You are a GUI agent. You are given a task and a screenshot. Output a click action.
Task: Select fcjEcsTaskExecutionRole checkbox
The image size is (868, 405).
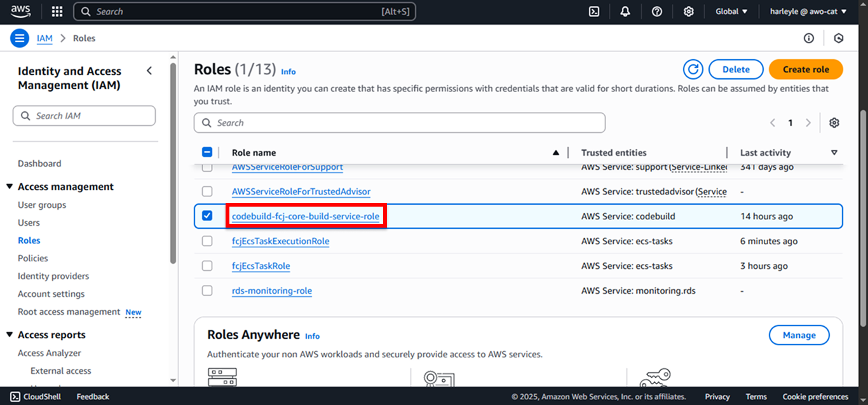(x=207, y=241)
